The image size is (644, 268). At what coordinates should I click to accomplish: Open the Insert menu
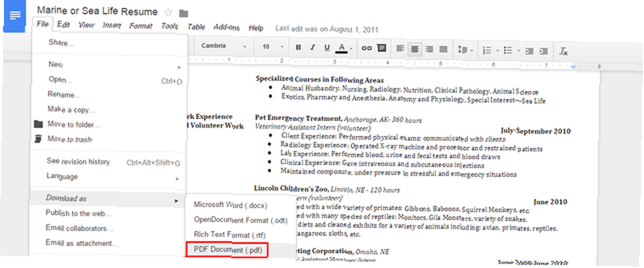click(x=111, y=26)
